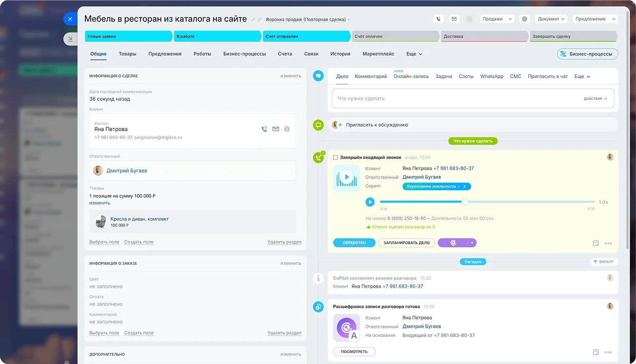
Task: Open the Предложение dropdown in header
Action: point(594,19)
